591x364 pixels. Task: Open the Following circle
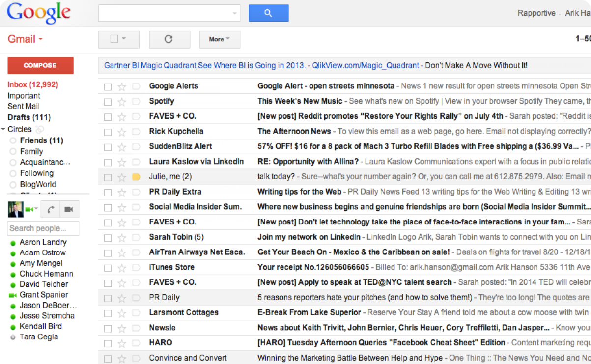[x=37, y=173]
